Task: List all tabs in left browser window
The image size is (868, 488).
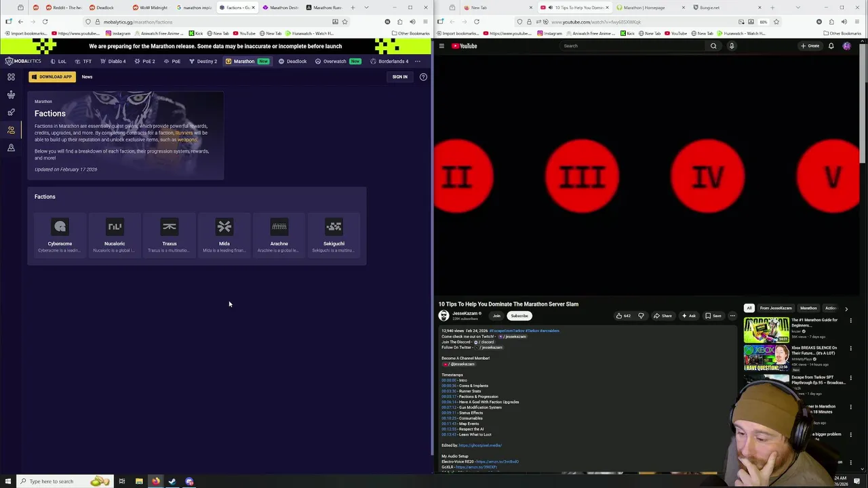Action: (x=367, y=7)
